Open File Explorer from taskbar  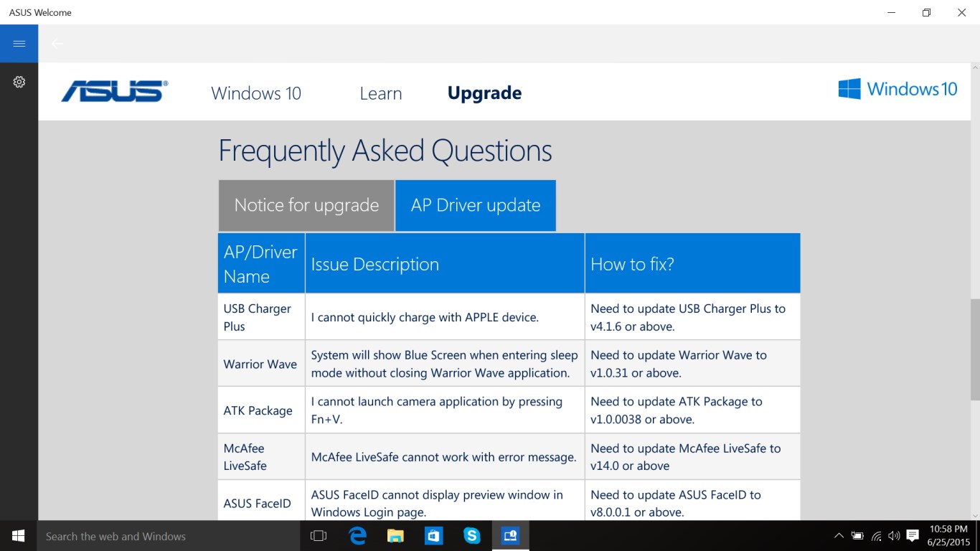395,536
